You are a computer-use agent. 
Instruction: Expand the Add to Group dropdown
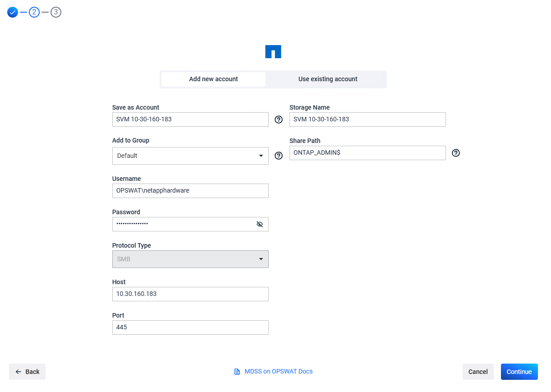[x=190, y=156]
